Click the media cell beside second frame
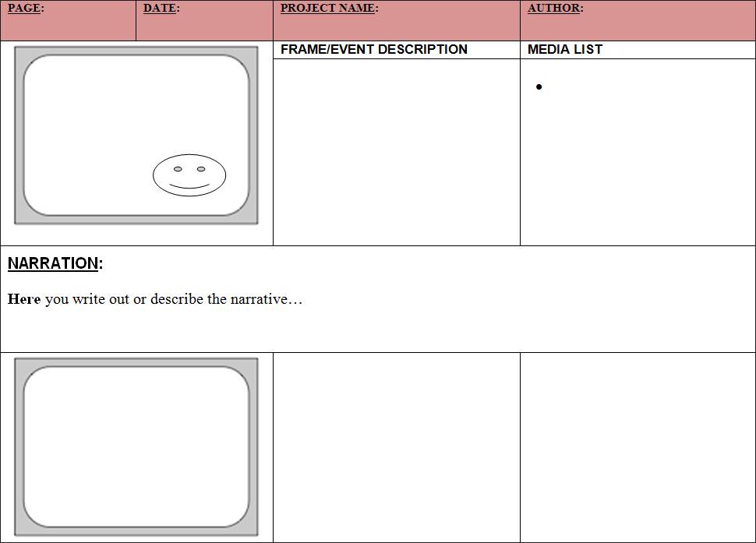The image size is (756, 543). coord(638,448)
